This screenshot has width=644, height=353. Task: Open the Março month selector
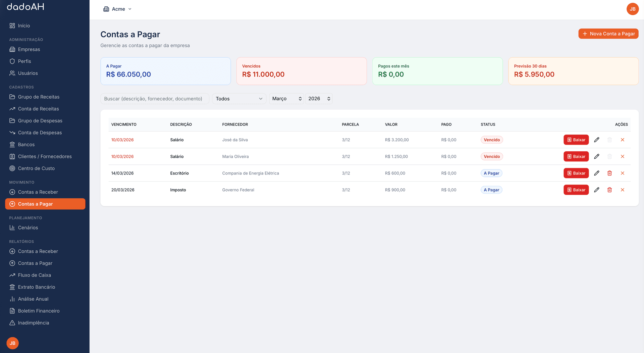[x=286, y=99]
